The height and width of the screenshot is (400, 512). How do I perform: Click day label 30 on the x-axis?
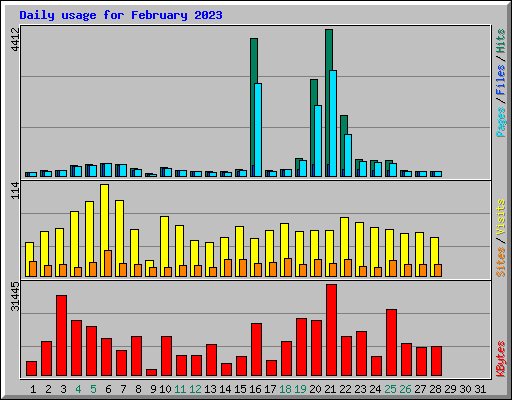point(465,389)
